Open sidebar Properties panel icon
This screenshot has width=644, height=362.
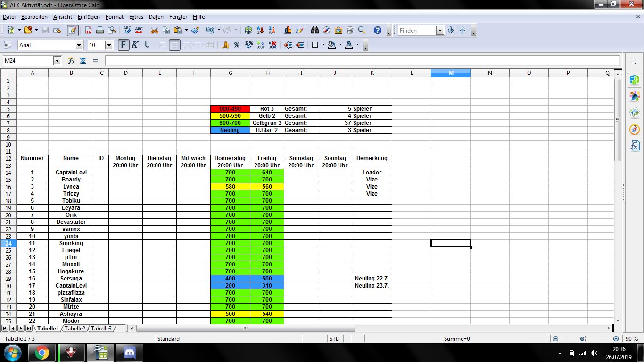click(x=635, y=80)
